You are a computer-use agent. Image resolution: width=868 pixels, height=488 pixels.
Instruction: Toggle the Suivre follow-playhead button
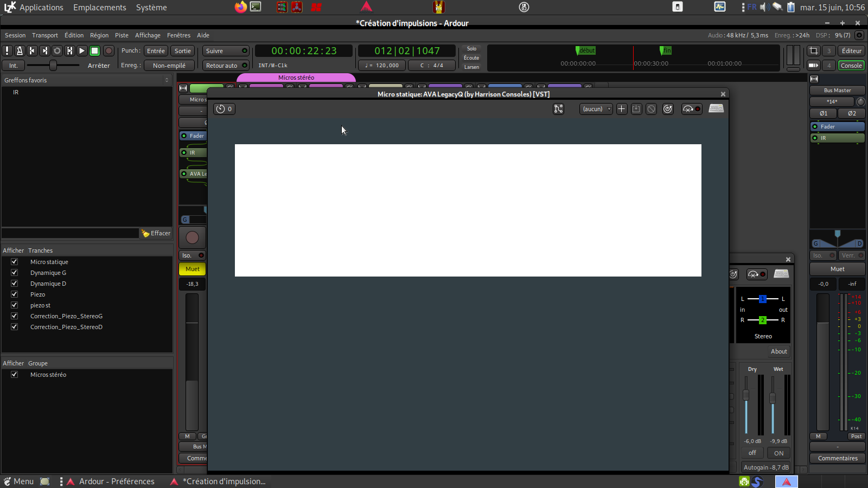[226, 51]
